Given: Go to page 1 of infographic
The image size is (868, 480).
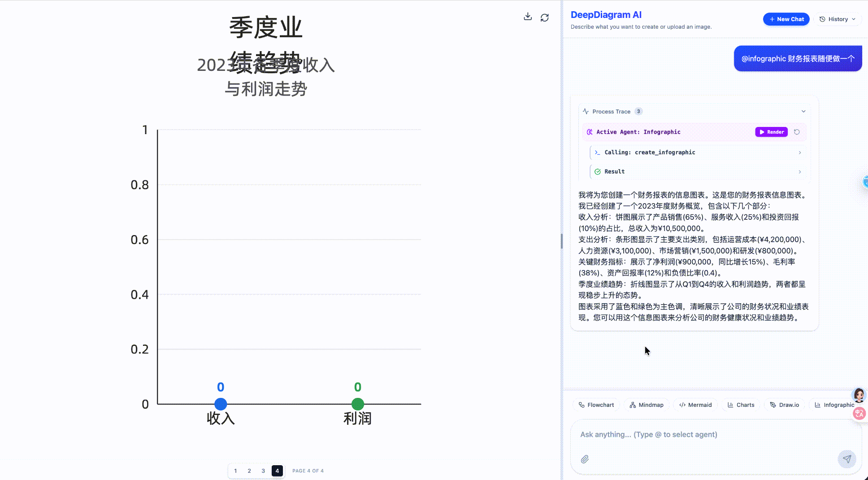Looking at the screenshot, I should [x=235, y=471].
